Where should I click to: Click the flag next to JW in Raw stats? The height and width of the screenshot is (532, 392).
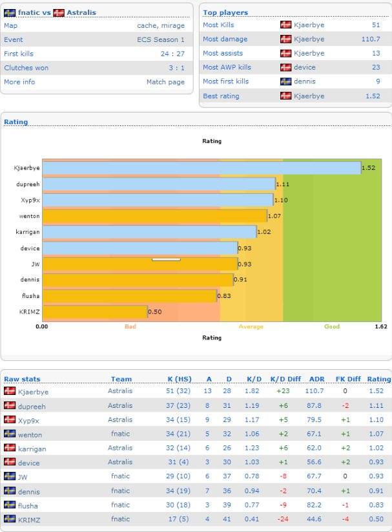(10, 476)
